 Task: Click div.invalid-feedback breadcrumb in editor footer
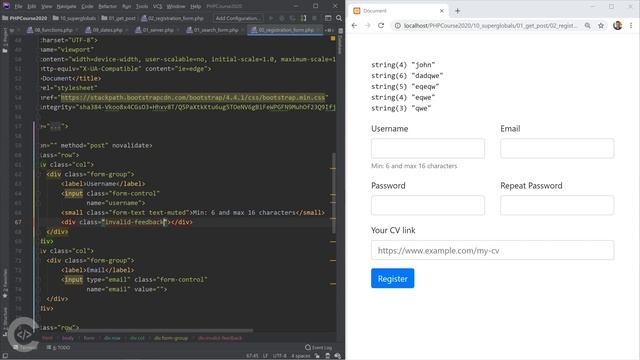[x=220, y=338]
